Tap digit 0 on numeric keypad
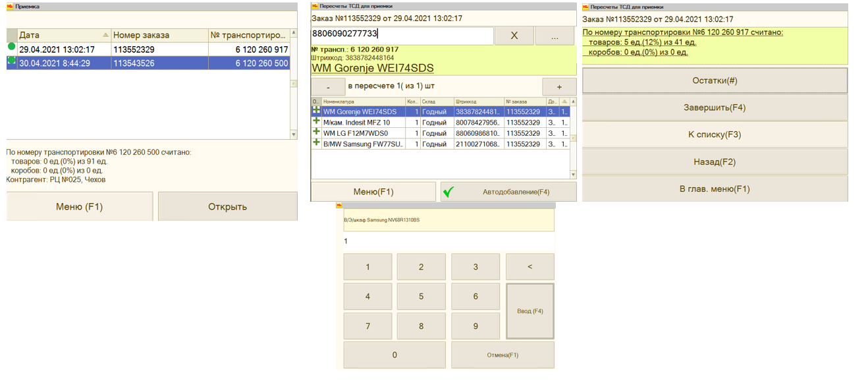 point(394,355)
